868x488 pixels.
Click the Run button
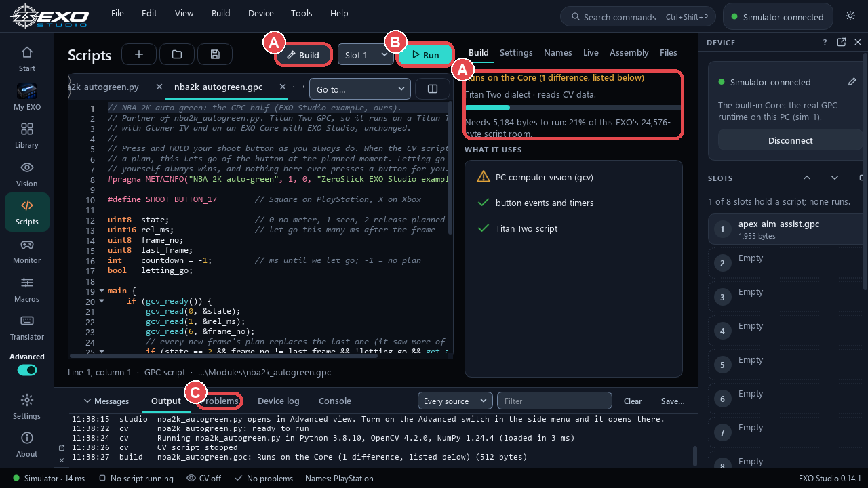[x=425, y=55]
